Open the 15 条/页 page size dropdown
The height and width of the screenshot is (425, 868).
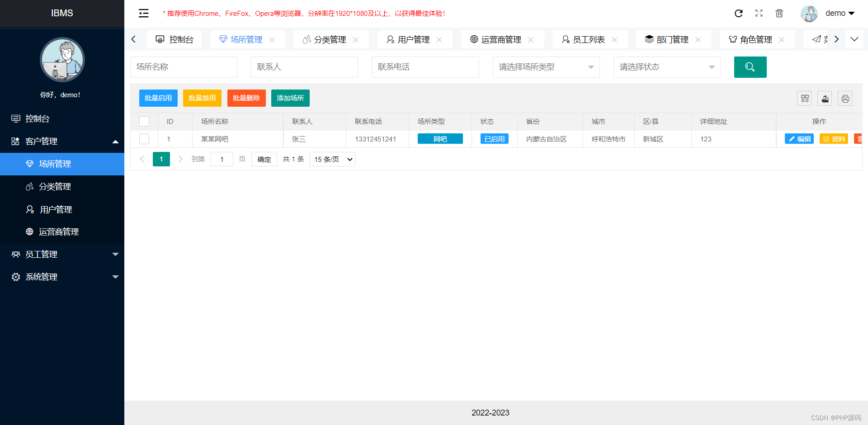332,159
